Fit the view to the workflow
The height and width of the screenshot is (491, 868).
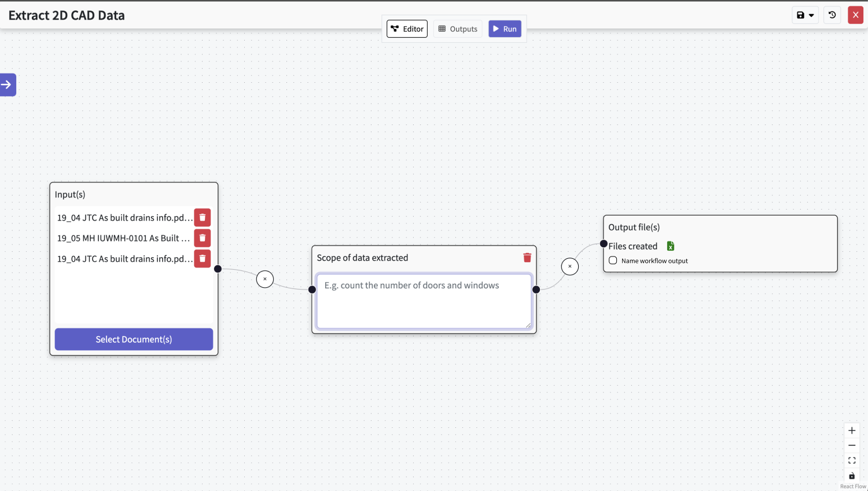click(x=852, y=461)
